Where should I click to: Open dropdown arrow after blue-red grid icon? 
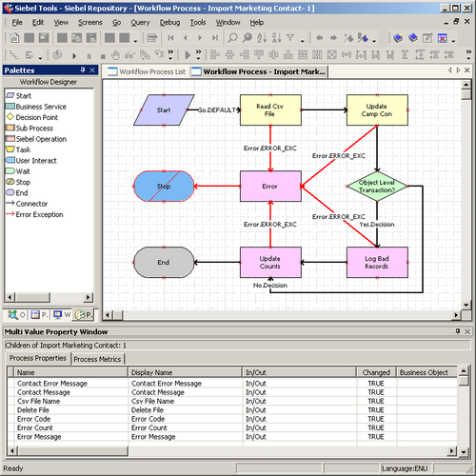(453, 41)
